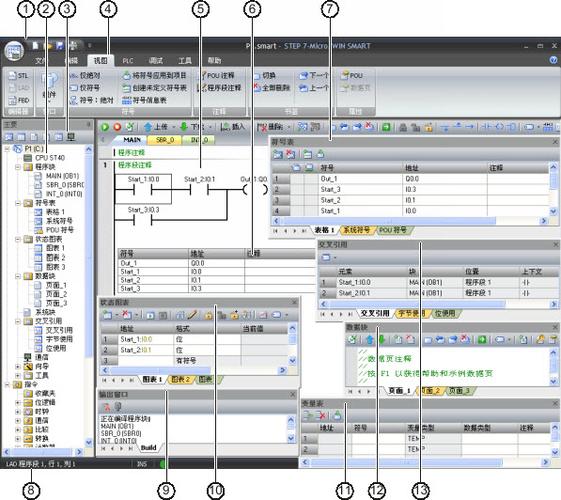This screenshot has width=561, height=500.
Task: Click symbol table horizontal scrollbar
Action: (x=409, y=221)
